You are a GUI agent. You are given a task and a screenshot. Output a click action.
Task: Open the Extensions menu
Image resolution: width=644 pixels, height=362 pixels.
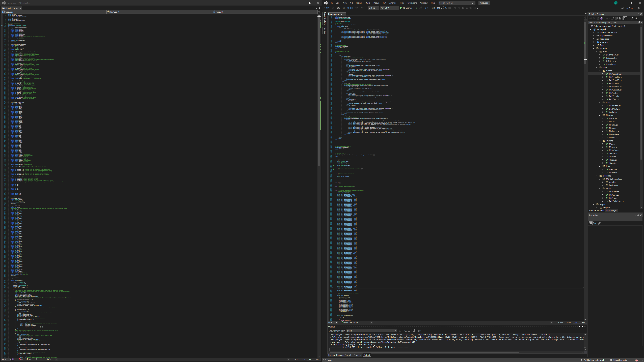click(412, 3)
